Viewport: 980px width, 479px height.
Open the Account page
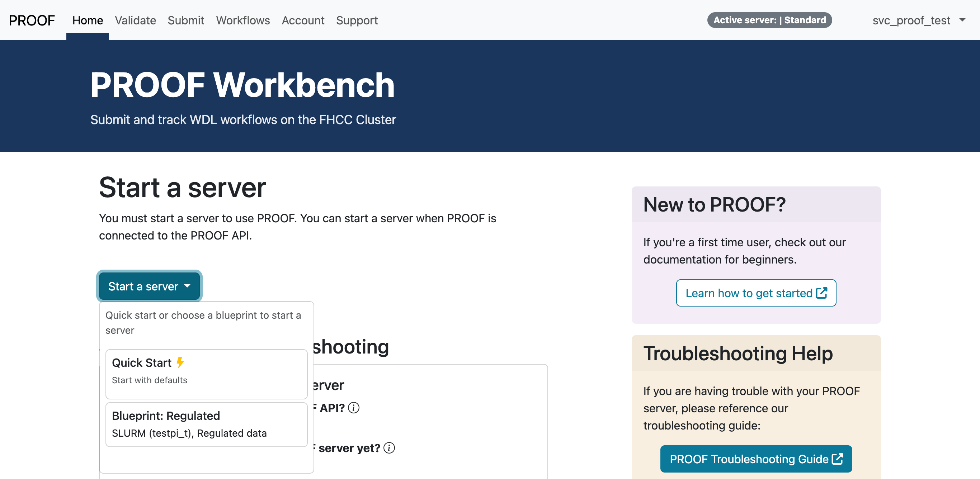[x=303, y=20]
